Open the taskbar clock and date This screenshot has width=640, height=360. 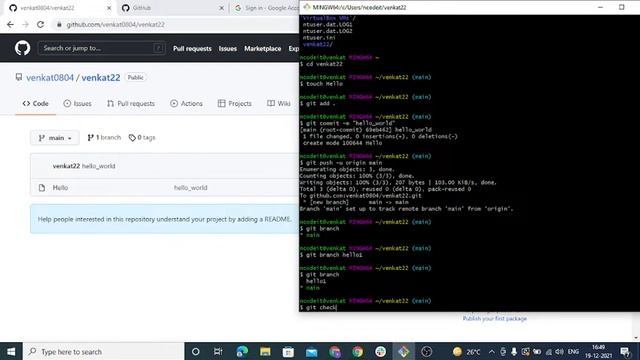pyautogui.click(x=598, y=351)
